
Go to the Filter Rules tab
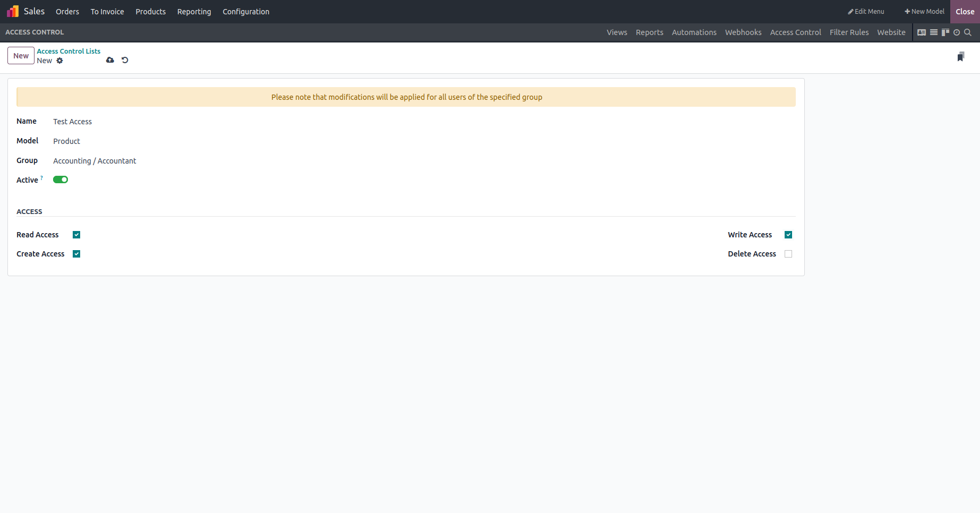[849, 32]
